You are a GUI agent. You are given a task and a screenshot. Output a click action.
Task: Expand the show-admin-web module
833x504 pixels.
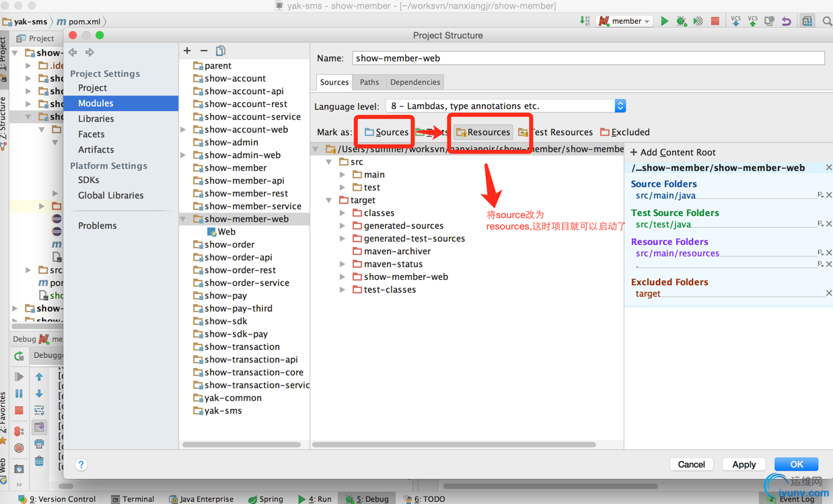click(x=184, y=155)
